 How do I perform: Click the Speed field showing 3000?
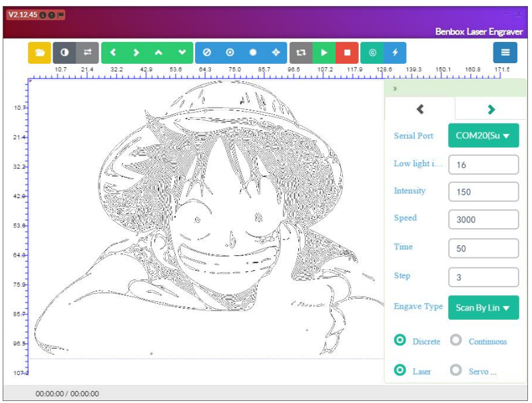(x=483, y=219)
